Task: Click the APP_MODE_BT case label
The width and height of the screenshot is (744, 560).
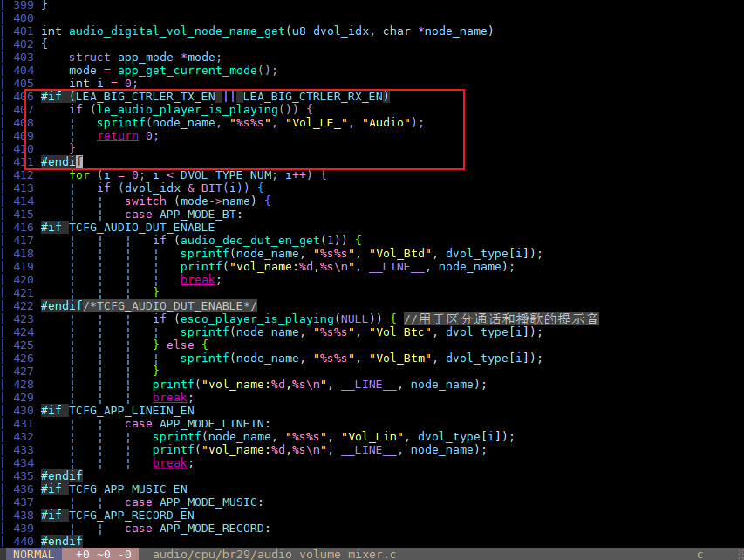Action: click(x=198, y=215)
